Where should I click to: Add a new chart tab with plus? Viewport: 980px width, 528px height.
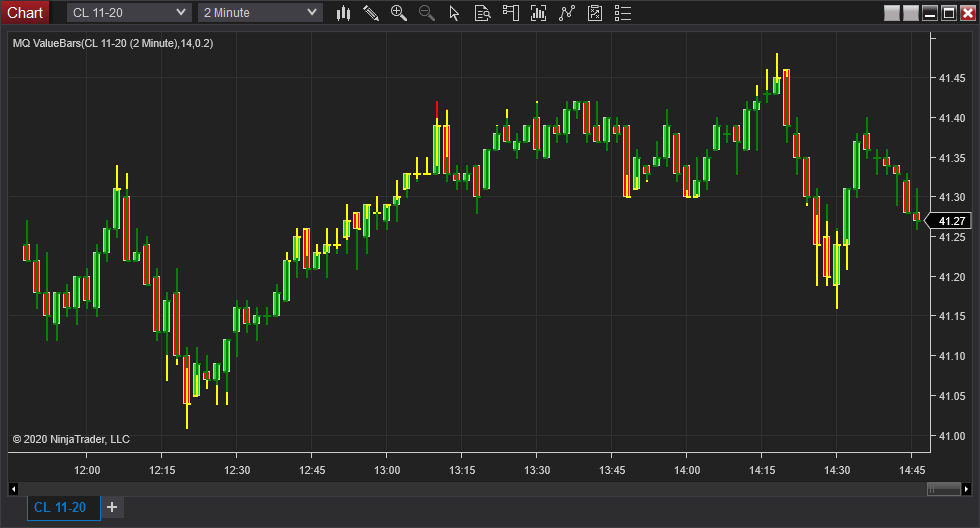click(112, 507)
